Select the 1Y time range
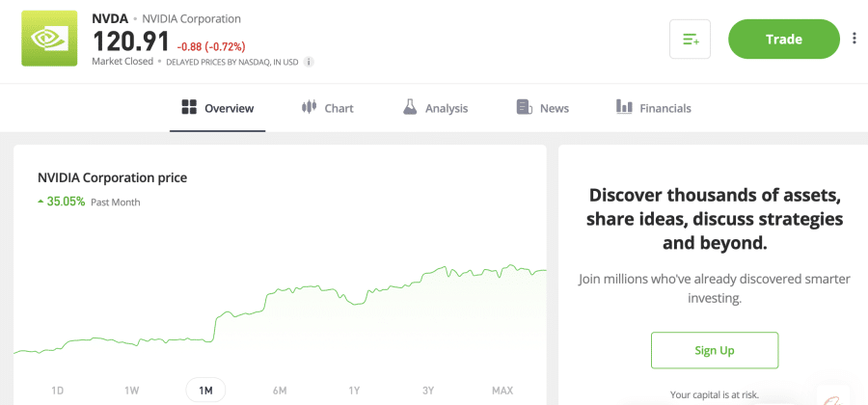The width and height of the screenshot is (868, 405). 354,391
